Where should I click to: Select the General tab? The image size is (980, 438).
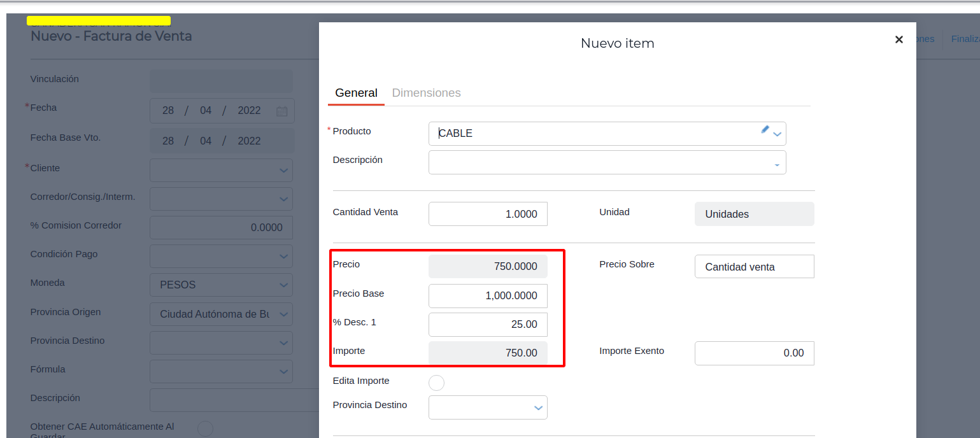coord(356,93)
